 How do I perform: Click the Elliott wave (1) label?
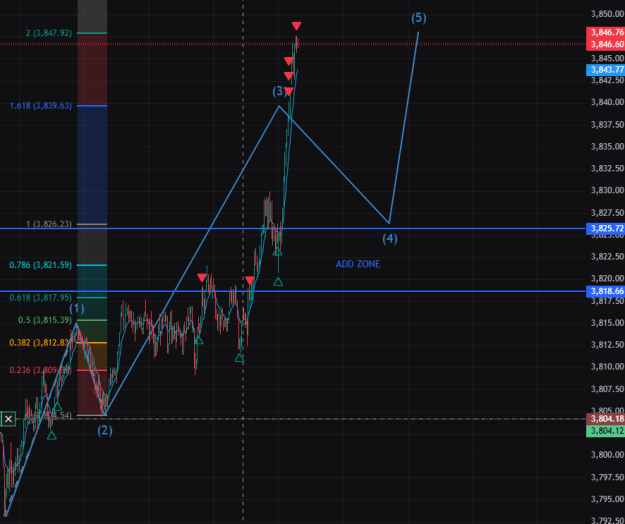[x=77, y=308]
